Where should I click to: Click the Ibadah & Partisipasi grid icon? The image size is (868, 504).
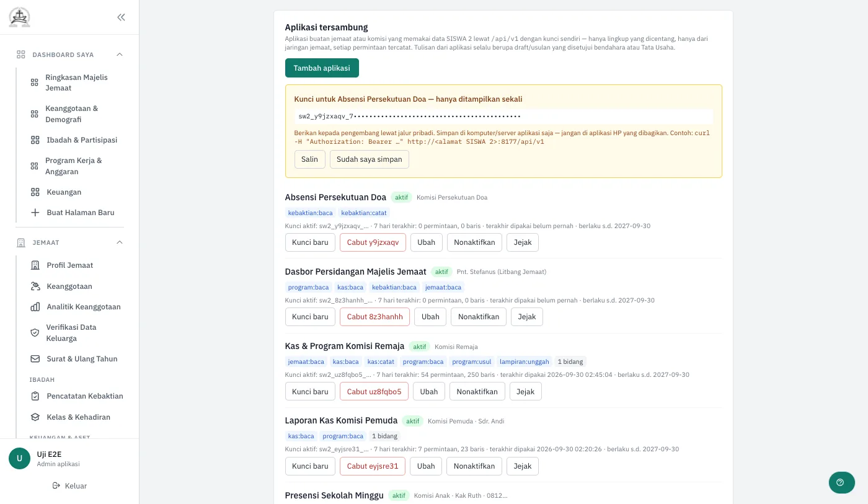[35, 140]
